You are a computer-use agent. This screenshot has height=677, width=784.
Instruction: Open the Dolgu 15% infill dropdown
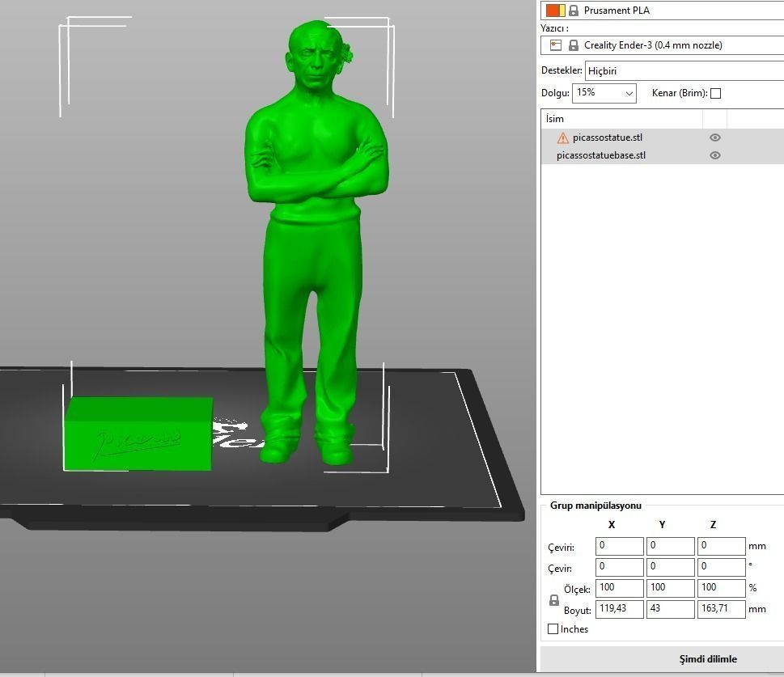click(x=604, y=93)
